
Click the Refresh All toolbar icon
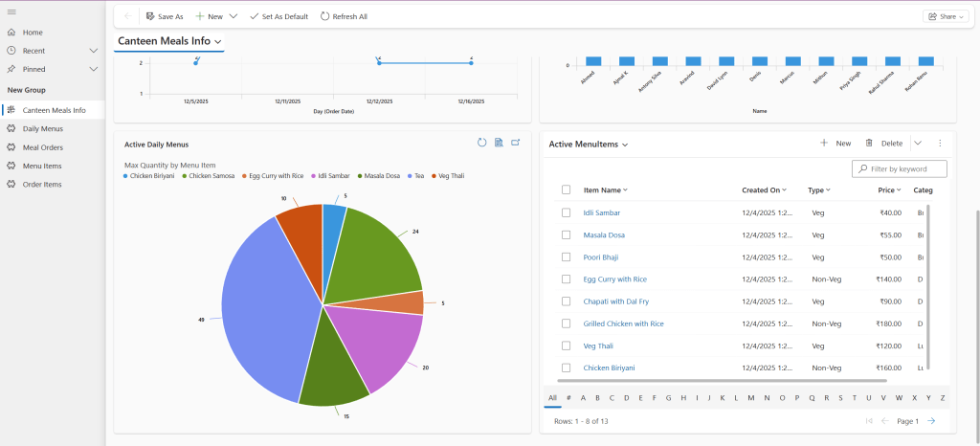pos(325,16)
